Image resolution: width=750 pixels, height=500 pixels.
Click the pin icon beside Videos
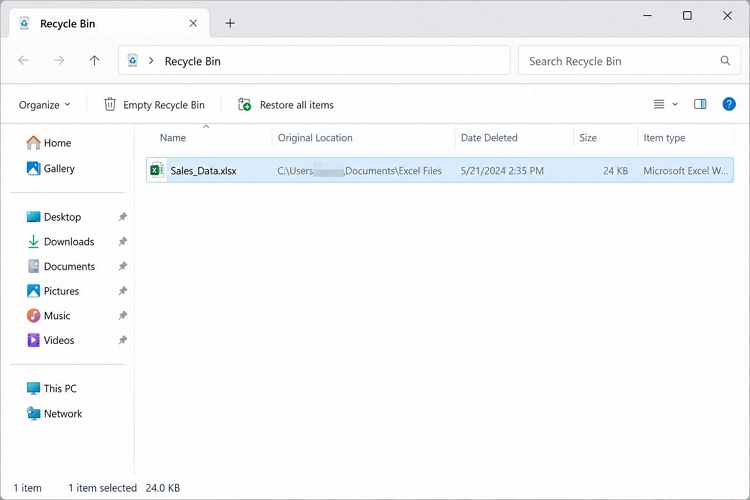(x=122, y=340)
